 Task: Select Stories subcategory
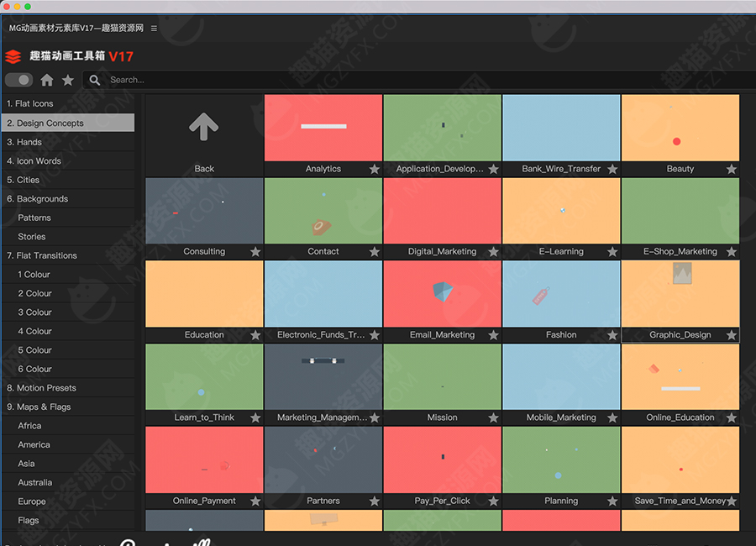[68, 236]
